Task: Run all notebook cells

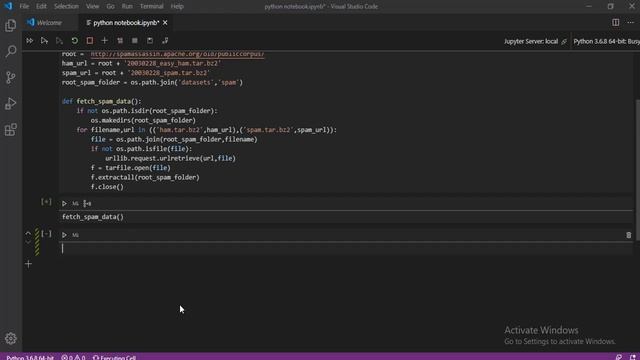Action: tap(29, 41)
